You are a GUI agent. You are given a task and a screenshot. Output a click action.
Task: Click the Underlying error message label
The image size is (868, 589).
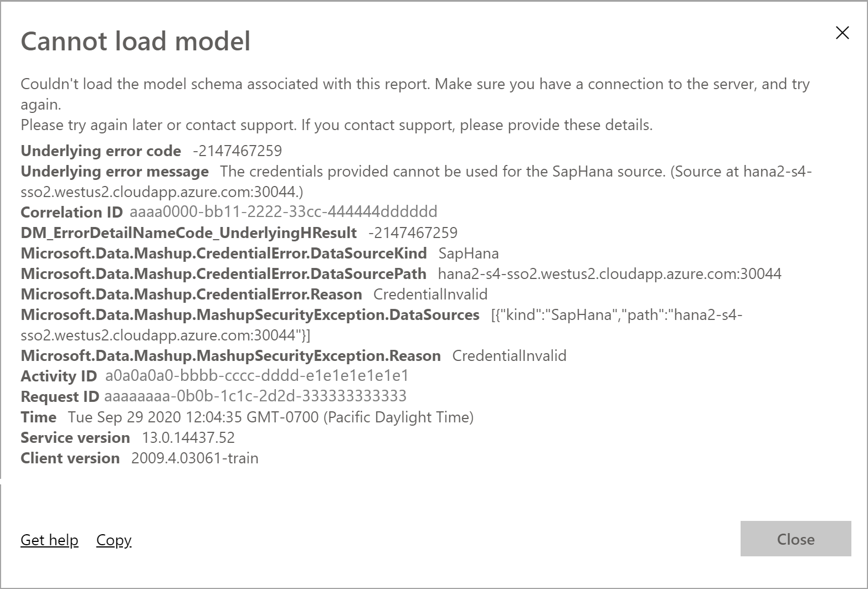115,172
